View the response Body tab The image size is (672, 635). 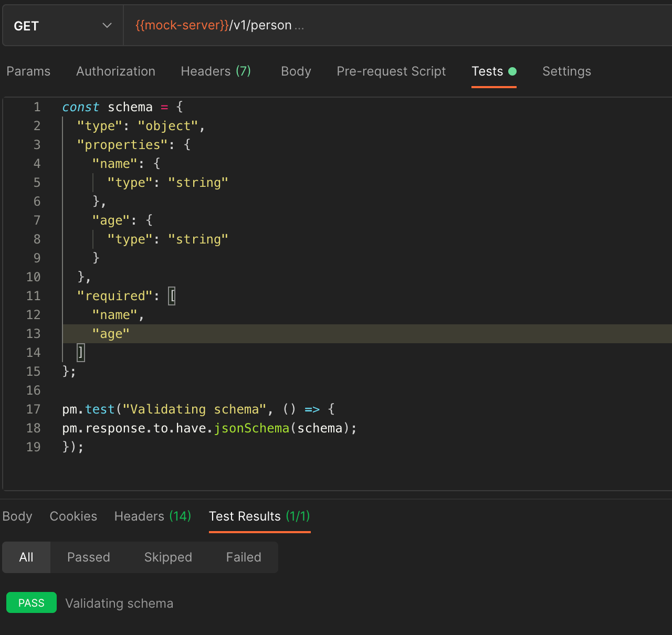click(17, 516)
